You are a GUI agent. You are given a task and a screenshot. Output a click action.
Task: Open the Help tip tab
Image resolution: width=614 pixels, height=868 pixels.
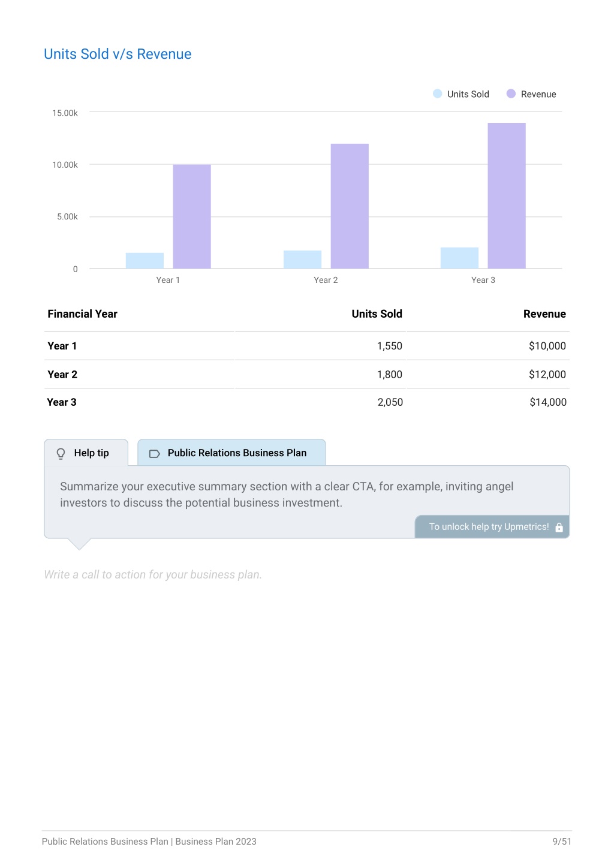[86, 453]
